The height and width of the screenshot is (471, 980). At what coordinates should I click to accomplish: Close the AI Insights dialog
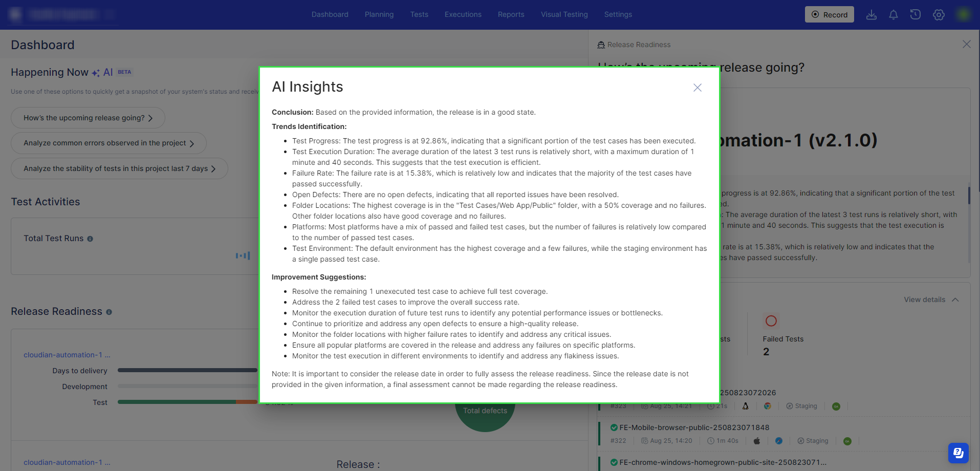(x=697, y=88)
